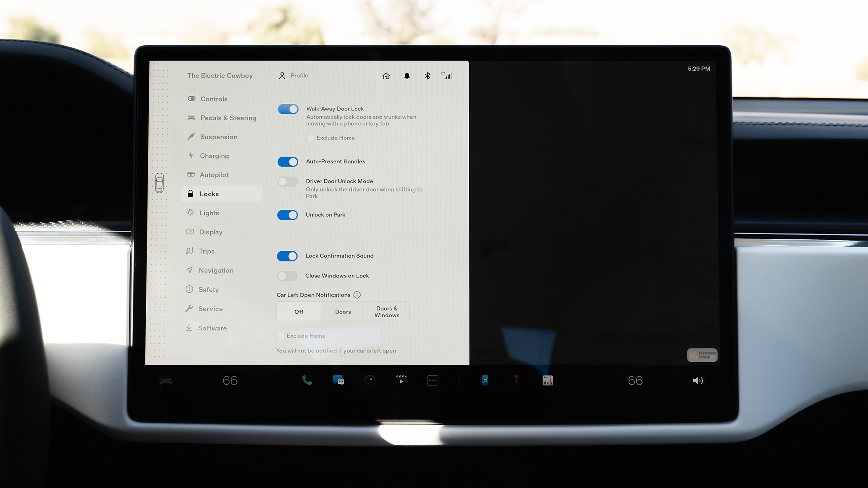
Task: Select Doors notification option
Action: 343,312
